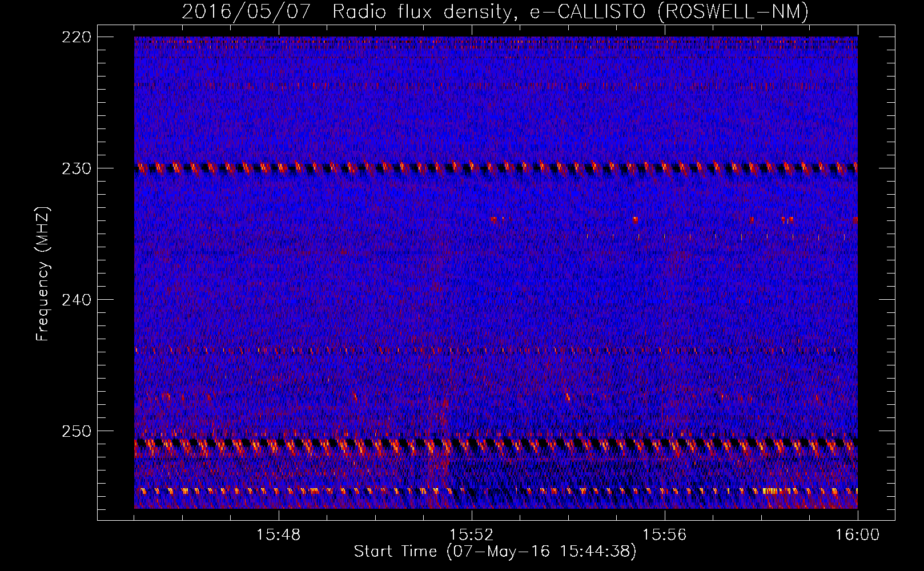Click the 16:00 time tick label
924x571 pixels.
tap(858, 535)
